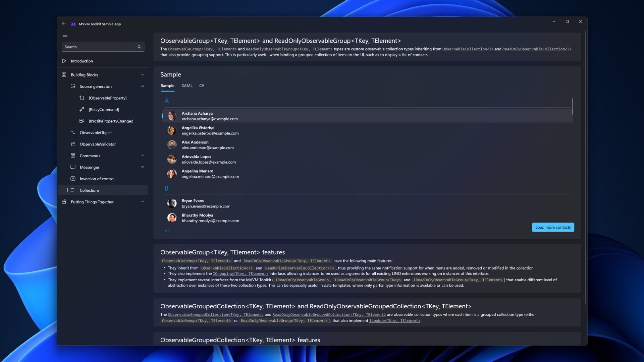Click the ObservableProperty item icon
Viewport: 644px width, 362px height.
point(82,98)
